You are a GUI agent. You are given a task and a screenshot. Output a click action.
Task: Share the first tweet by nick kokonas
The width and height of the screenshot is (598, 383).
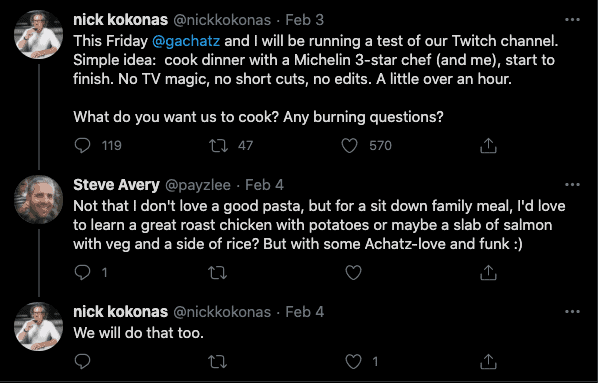pyautogui.click(x=488, y=145)
